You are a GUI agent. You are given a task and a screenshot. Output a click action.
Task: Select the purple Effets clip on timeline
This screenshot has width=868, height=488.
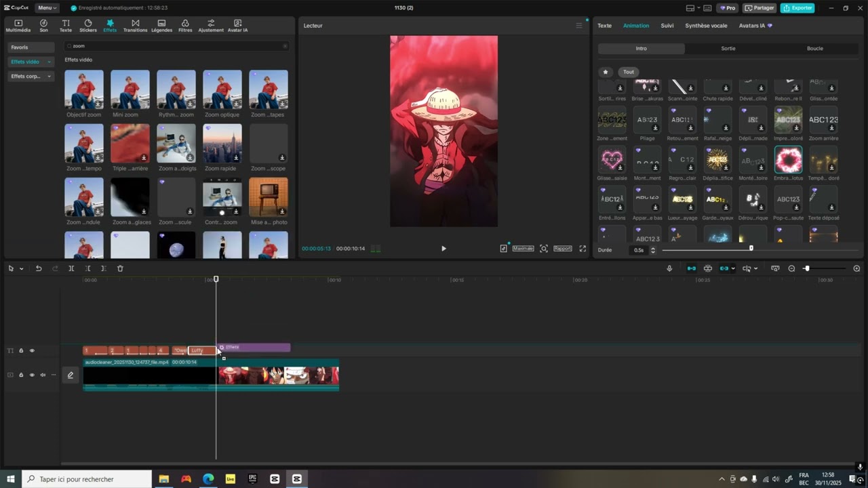[254, 348]
